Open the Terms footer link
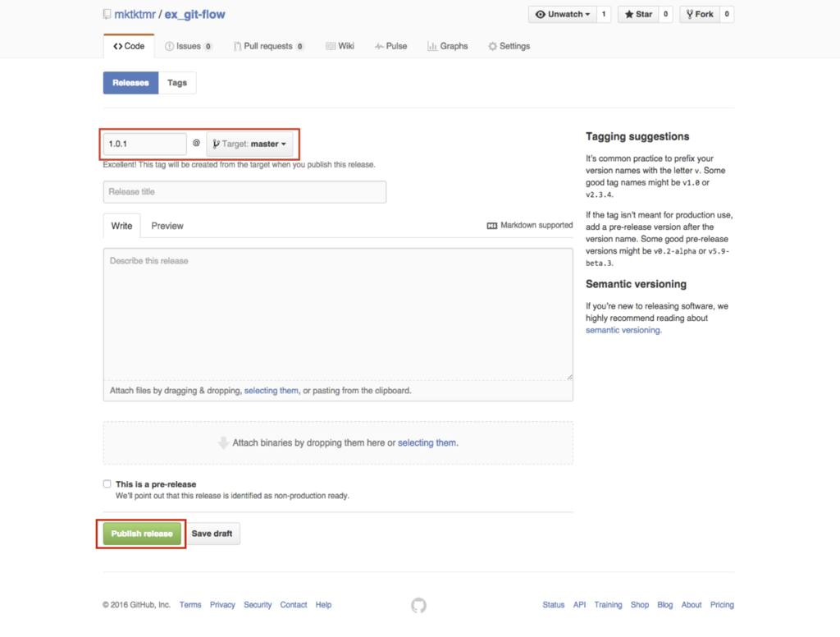840x637 pixels. tap(190, 605)
